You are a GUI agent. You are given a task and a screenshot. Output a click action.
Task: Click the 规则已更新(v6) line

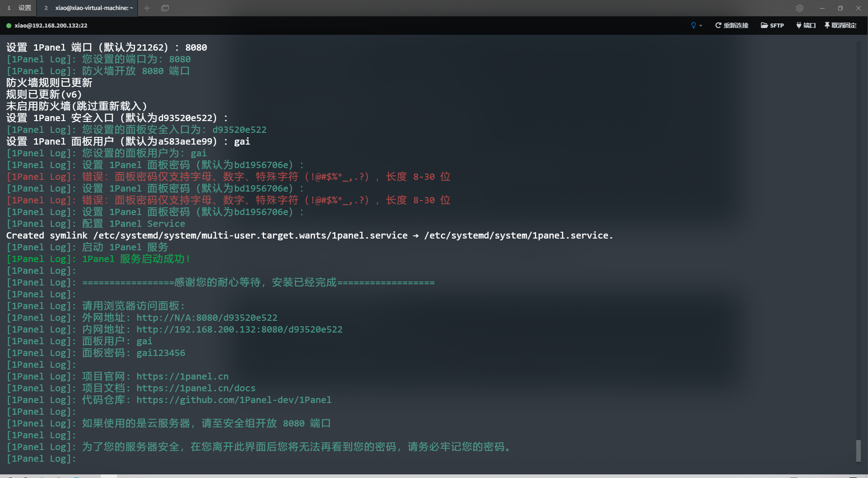44,94
